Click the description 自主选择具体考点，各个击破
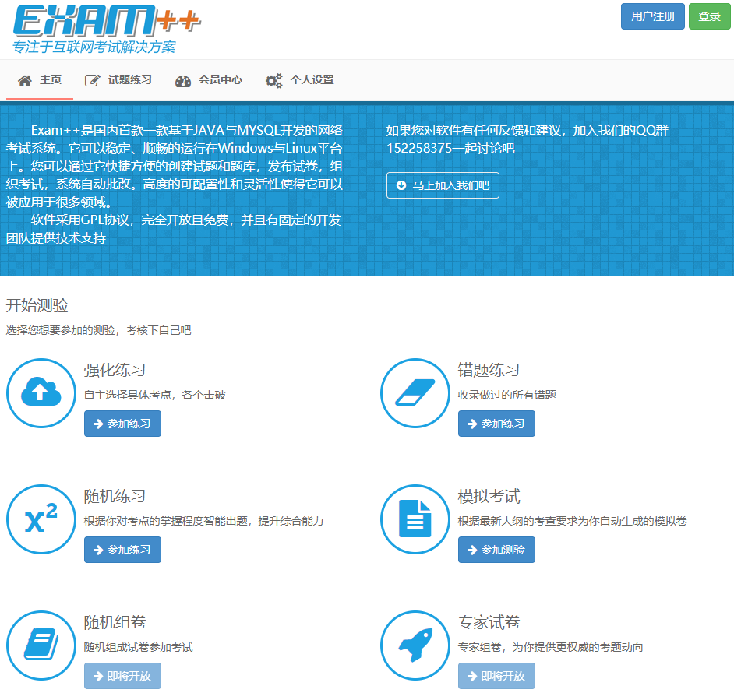 155,395
